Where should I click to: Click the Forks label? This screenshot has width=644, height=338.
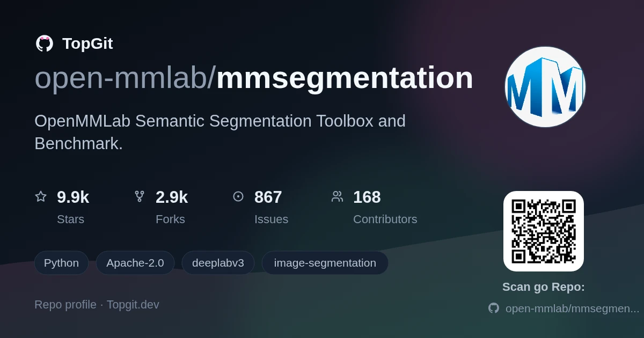click(x=170, y=219)
